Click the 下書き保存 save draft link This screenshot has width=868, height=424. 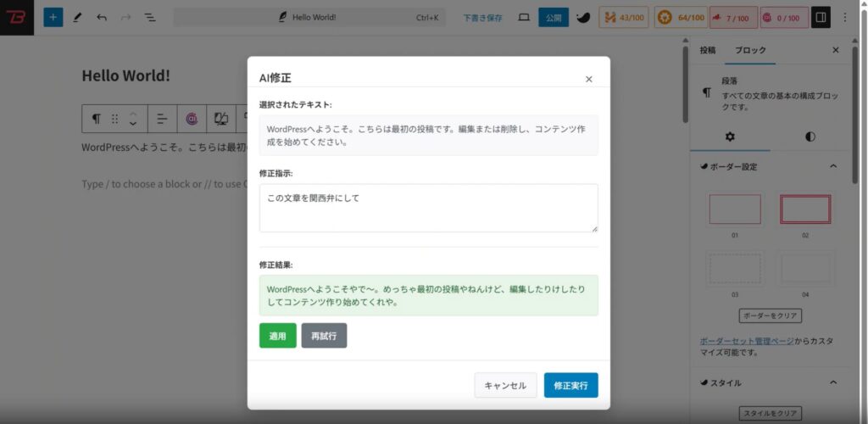point(482,18)
